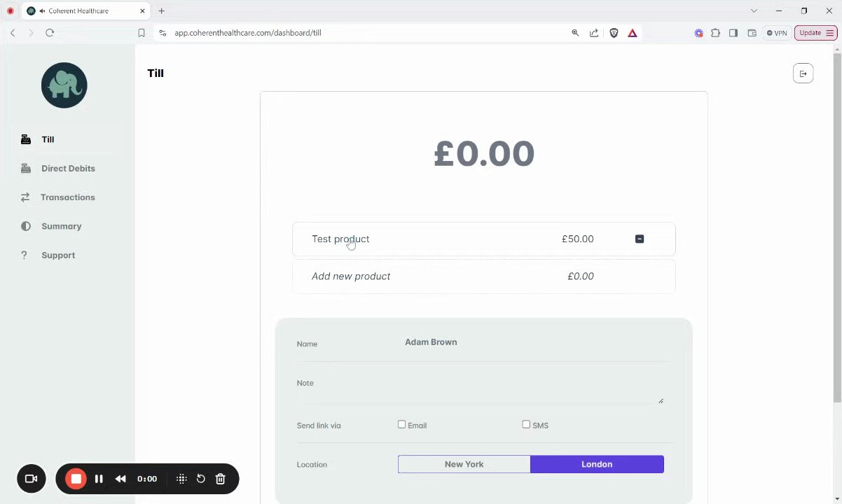Delete the recording with trash icon
The height and width of the screenshot is (504, 842).
coord(220,479)
